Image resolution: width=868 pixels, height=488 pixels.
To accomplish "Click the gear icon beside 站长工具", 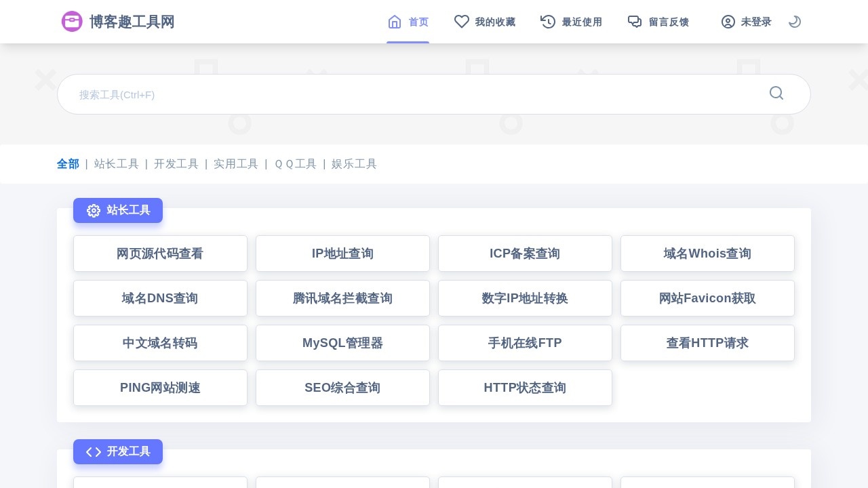I will tap(94, 210).
